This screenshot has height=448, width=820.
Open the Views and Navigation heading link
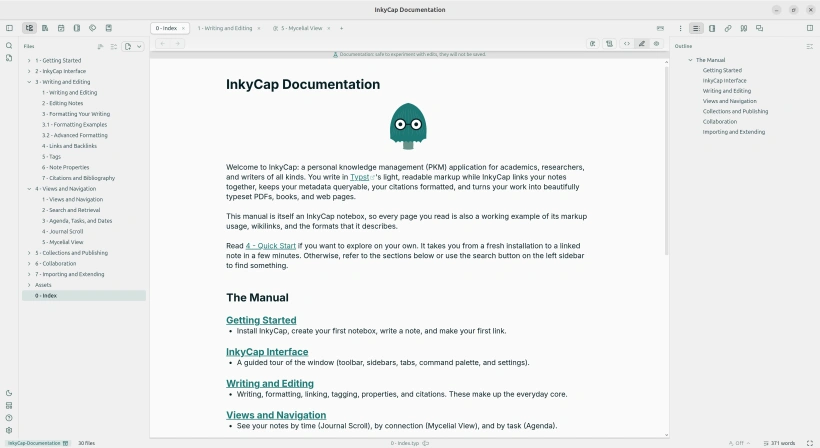tap(276, 415)
